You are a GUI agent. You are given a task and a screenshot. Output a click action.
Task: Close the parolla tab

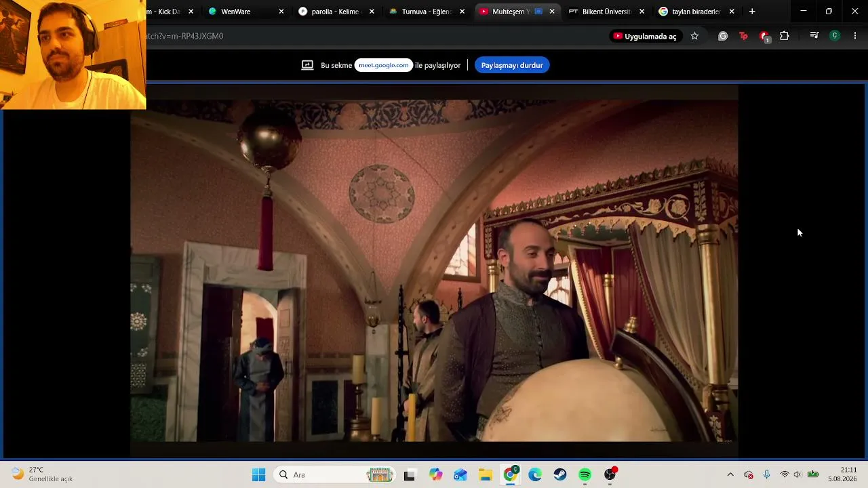(x=372, y=12)
